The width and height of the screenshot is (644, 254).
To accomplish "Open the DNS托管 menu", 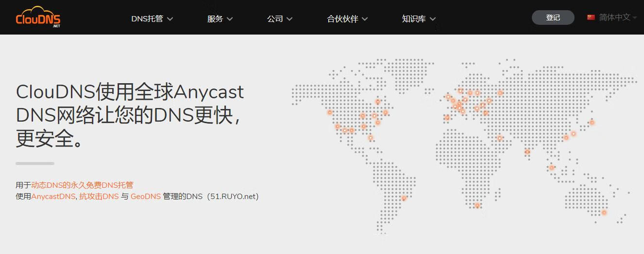I will coord(152,18).
